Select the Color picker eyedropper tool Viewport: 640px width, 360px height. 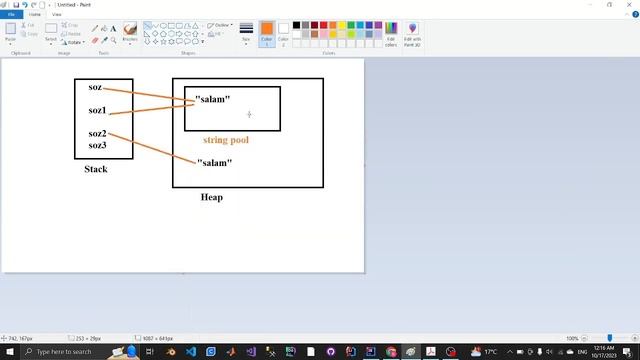[104, 40]
